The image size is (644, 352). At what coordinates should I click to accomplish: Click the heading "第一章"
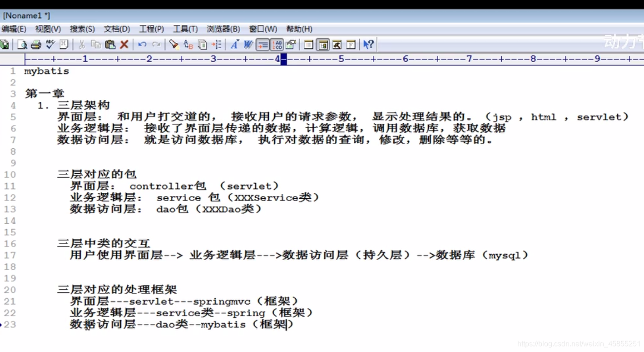[45, 94]
